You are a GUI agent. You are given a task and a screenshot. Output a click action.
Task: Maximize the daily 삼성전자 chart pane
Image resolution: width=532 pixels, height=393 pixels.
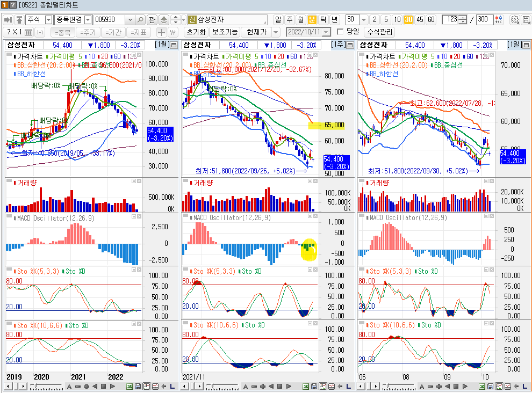527,45
